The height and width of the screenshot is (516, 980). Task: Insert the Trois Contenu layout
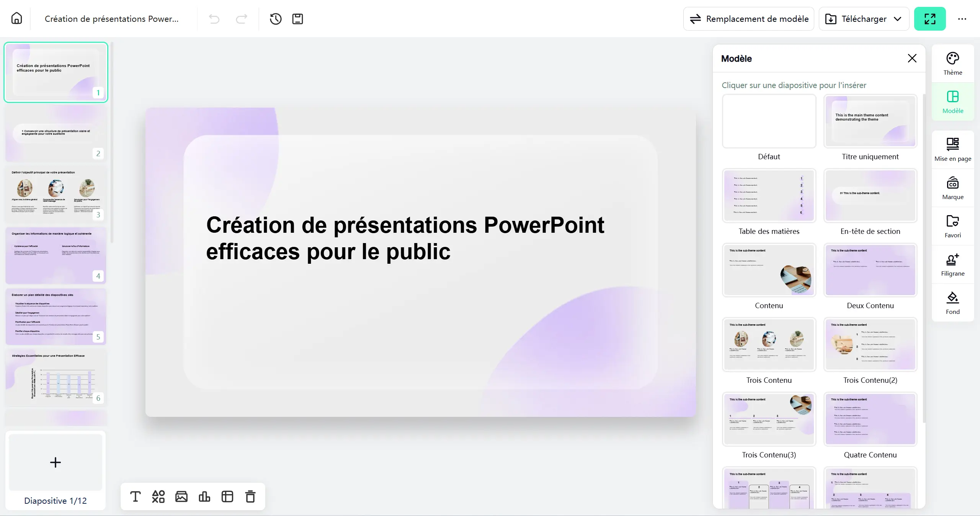coord(769,345)
